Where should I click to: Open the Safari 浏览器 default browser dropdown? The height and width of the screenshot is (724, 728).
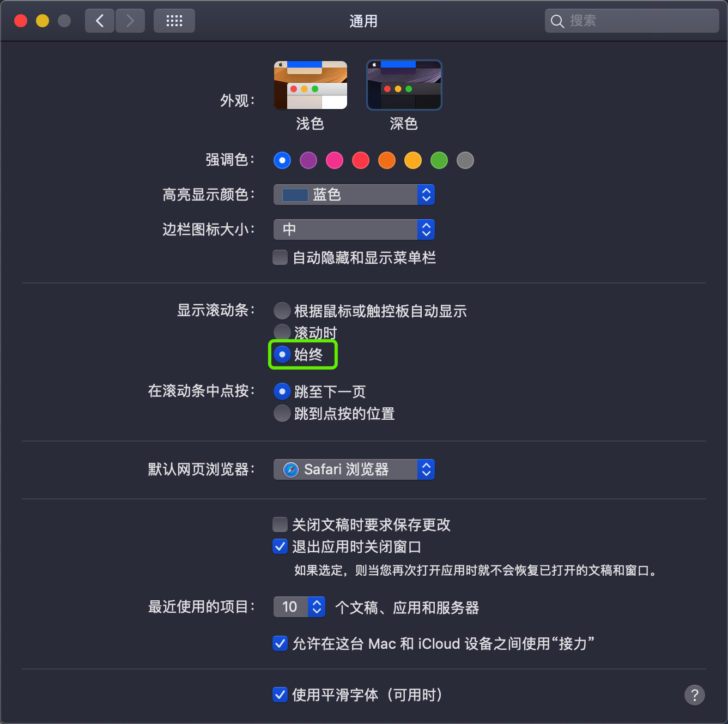tap(354, 469)
